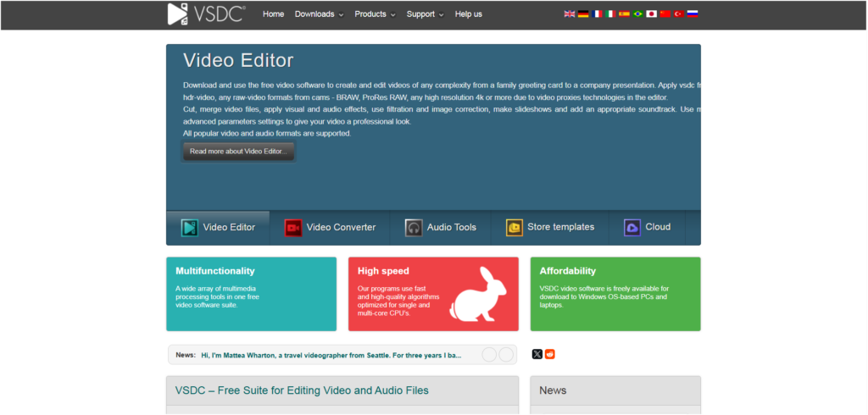
Task: Click the VSDC logo in the header
Action: point(207,14)
